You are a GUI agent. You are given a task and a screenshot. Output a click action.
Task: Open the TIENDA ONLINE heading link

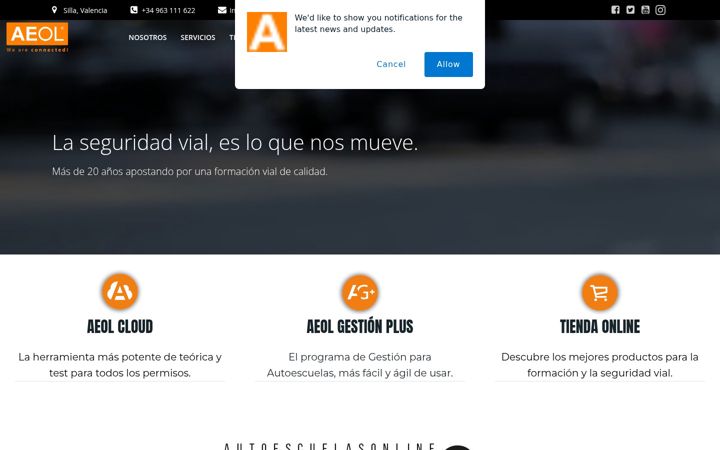pos(600,326)
